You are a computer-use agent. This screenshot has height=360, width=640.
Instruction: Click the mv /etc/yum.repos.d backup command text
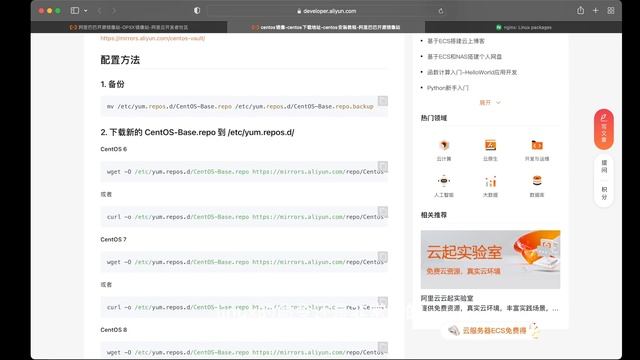[x=240, y=106]
